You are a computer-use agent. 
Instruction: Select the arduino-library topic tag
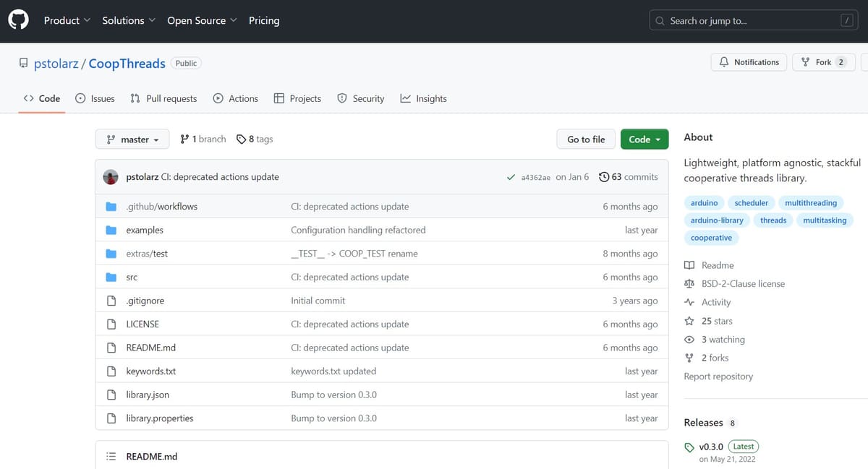717,220
